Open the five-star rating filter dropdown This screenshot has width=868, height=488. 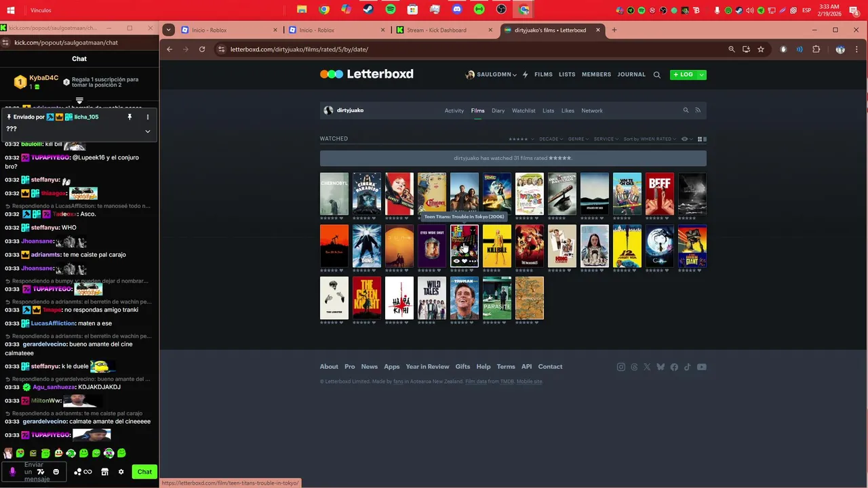[521, 139]
